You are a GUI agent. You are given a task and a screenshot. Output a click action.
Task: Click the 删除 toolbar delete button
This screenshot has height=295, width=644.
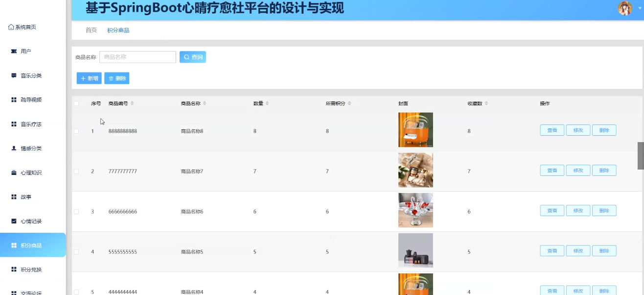(116, 78)
